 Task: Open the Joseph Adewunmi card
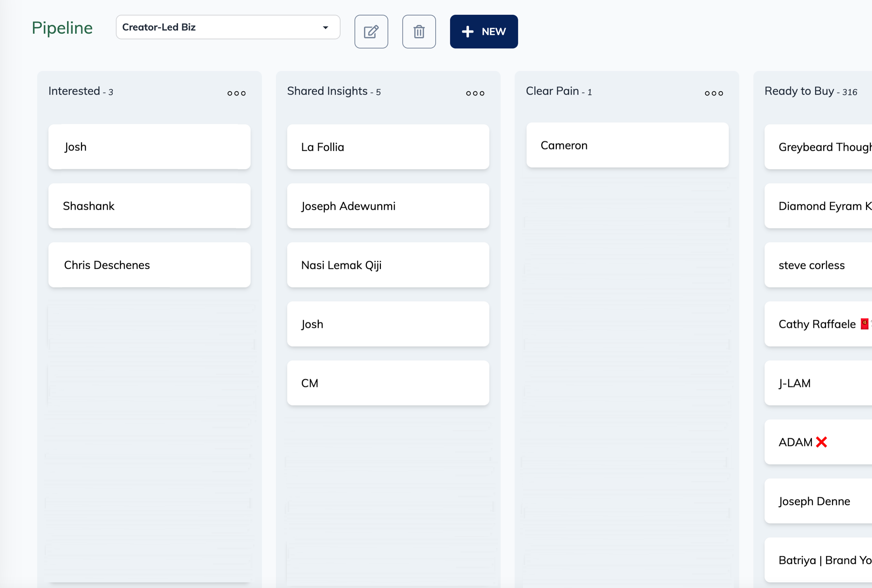coord(388,206)
